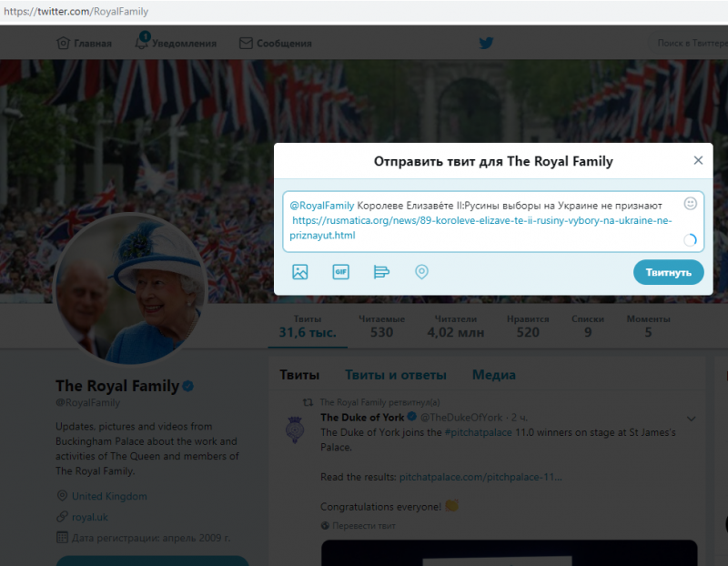Open the pitchatpalace.com results link

coord(480,477)
